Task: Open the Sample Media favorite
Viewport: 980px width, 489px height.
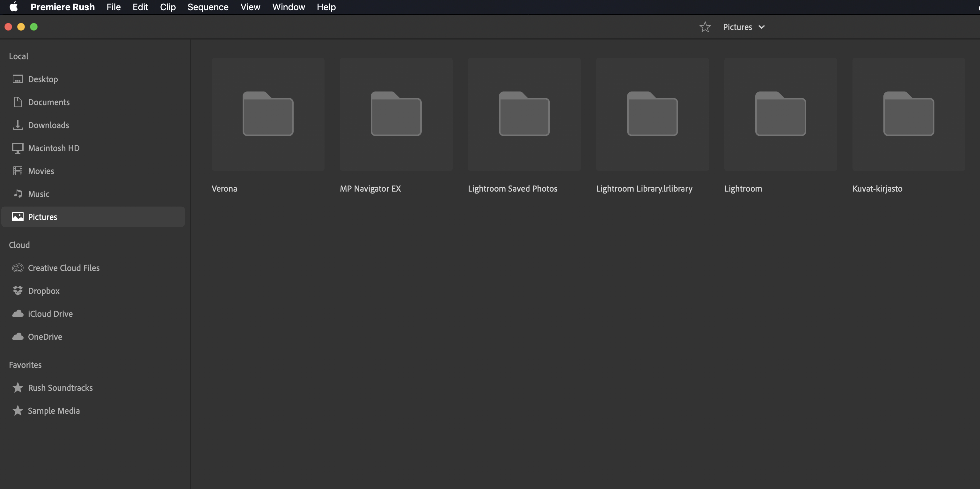Action: coord(54,411)
